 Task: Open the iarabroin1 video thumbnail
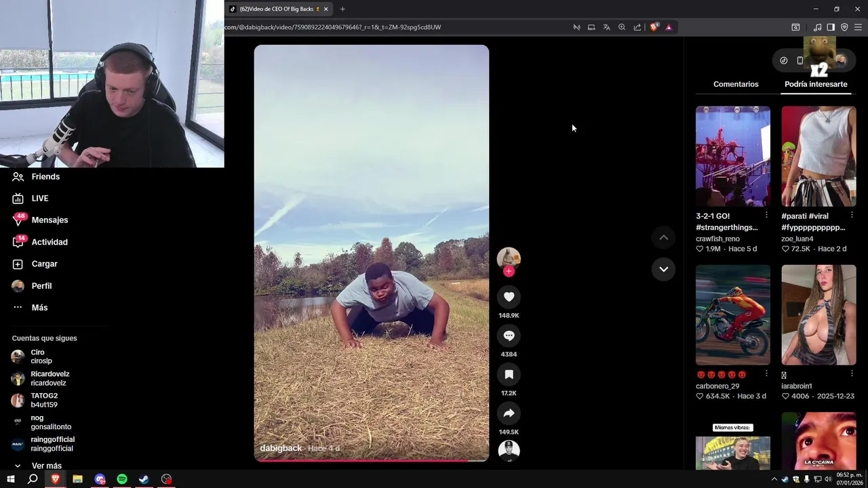(818, 315)
